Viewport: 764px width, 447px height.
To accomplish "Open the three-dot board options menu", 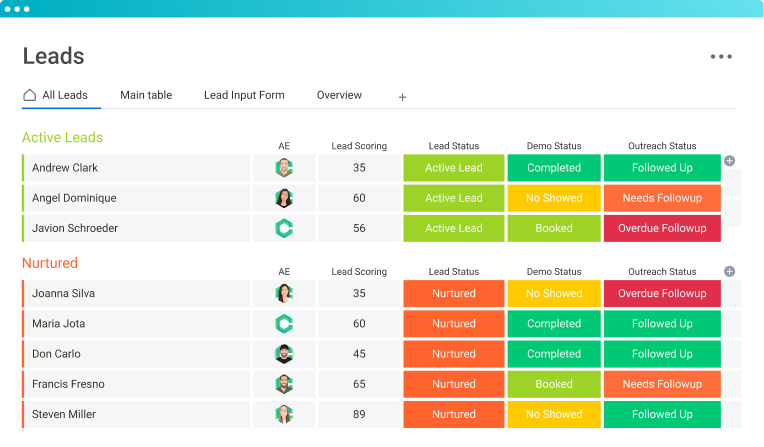I will click(x=721, y=57).
